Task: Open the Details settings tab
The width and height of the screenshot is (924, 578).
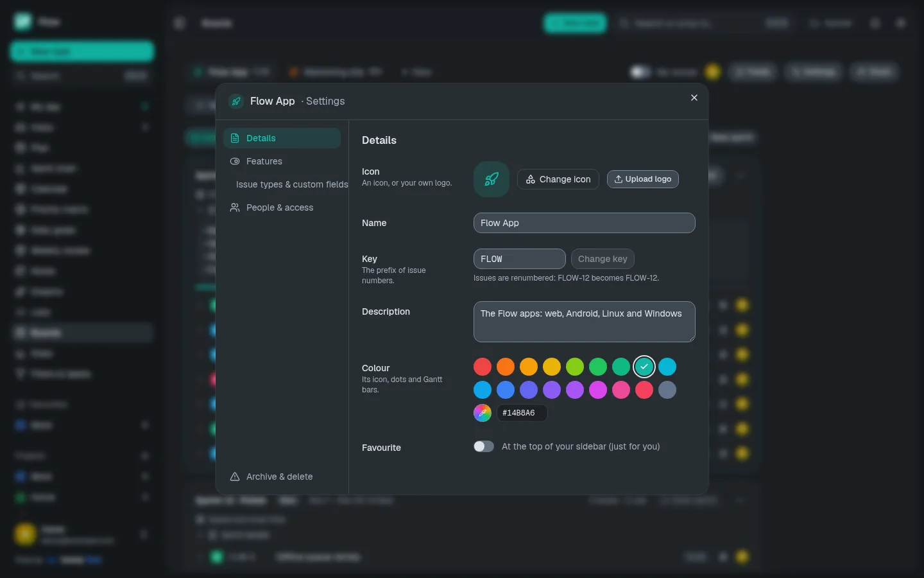Action: (x=282, y=138)
